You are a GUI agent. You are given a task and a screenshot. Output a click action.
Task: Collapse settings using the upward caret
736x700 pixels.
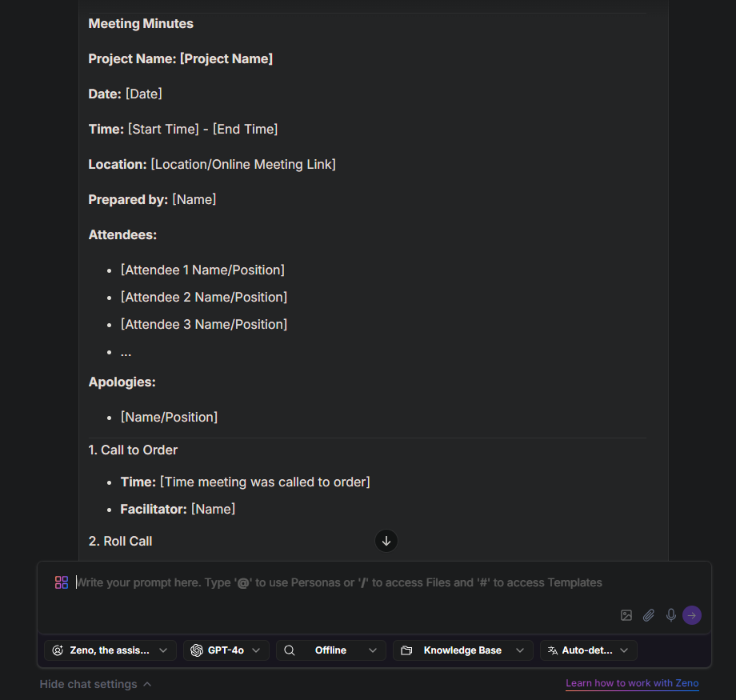[147, 684]
